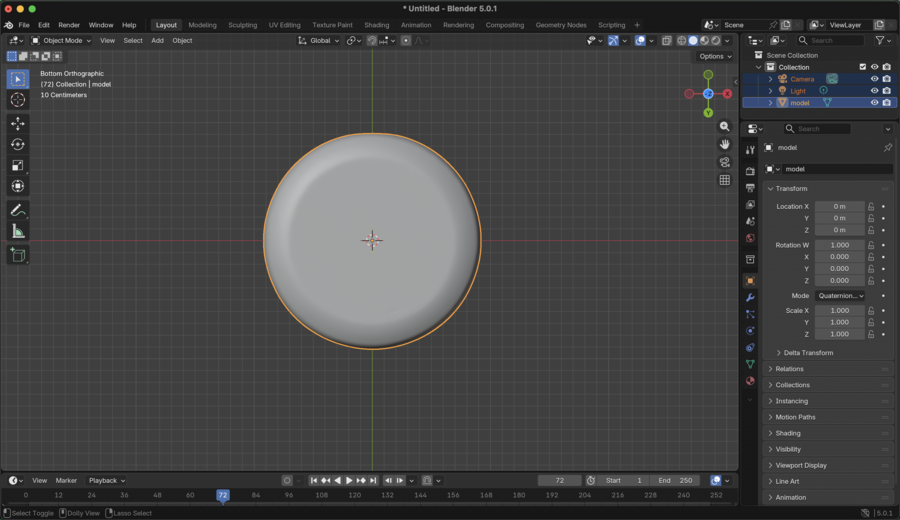The image size is (900, 520).
Task: Toggle the camera view icon in viewport
Action: [724, 162]
